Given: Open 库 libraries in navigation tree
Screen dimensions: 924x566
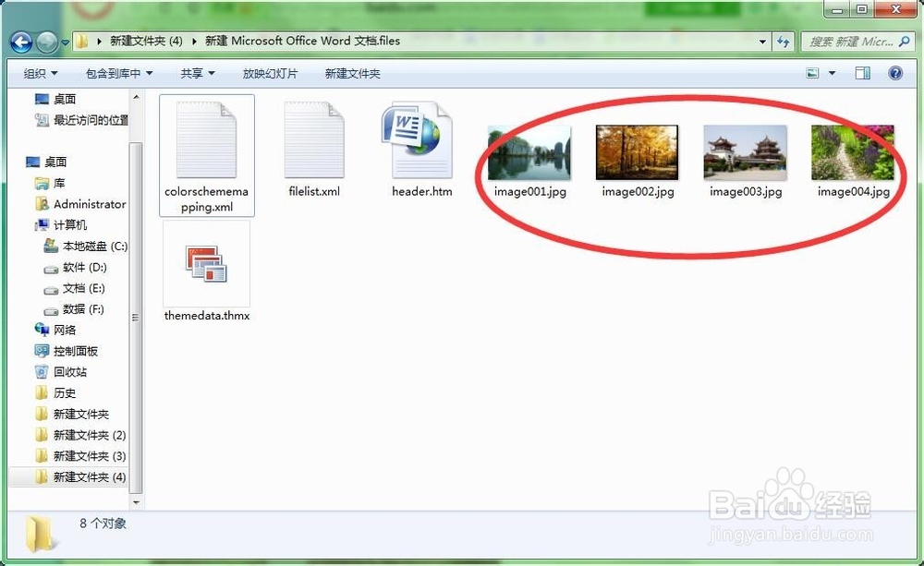Looking at the screenshot, I should point(50,183).
